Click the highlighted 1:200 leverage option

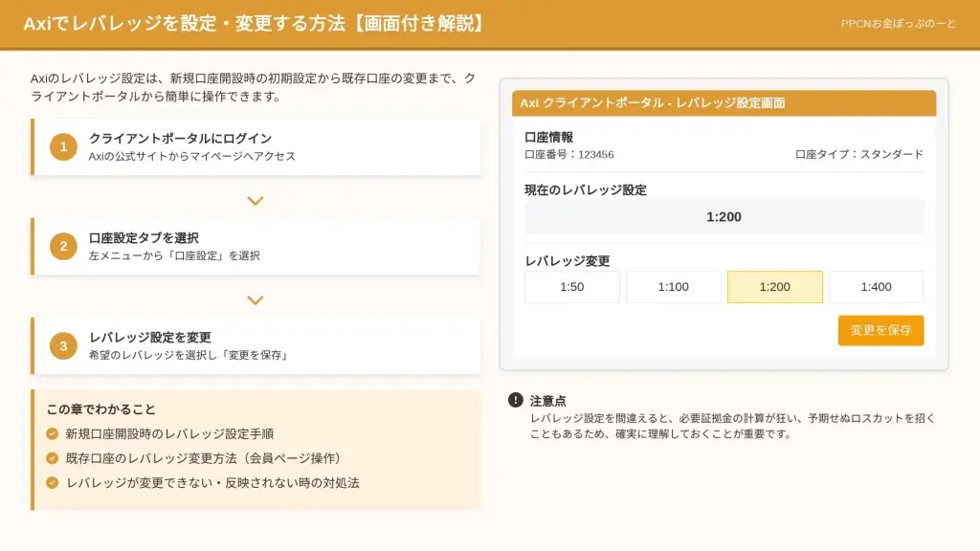click(x=774, y=287)
